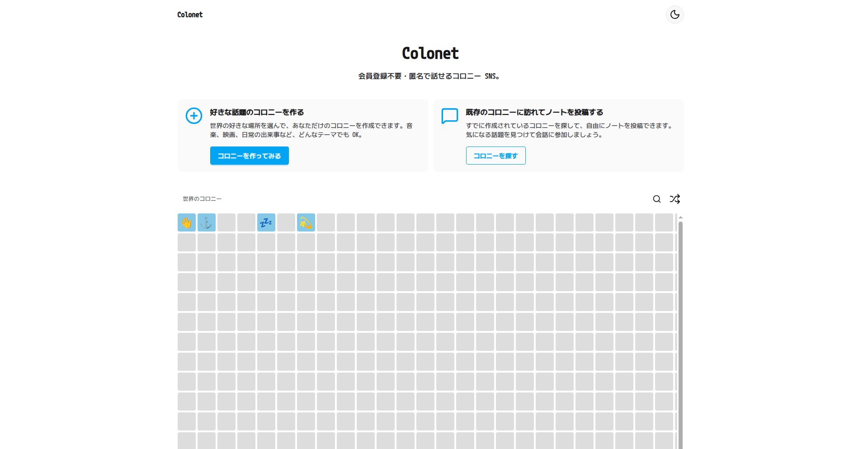Click the speech bubble icon on the note card
The width and height of the screenshot is (868, 449).
tap(450, 116)
